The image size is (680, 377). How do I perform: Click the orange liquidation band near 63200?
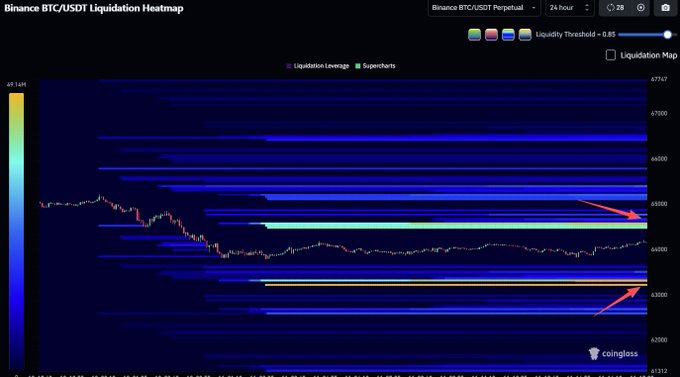pyautogui.click(x=456, y=285)
